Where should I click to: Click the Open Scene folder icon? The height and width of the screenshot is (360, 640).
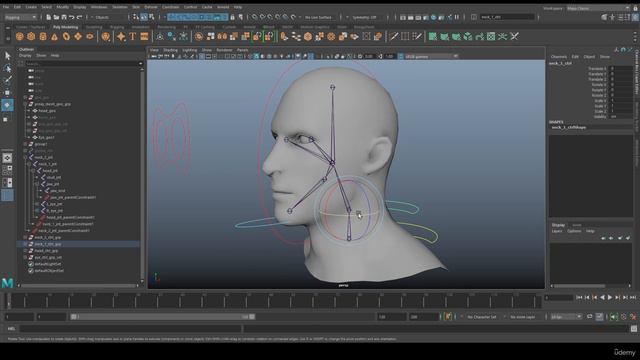click(56, 17)
